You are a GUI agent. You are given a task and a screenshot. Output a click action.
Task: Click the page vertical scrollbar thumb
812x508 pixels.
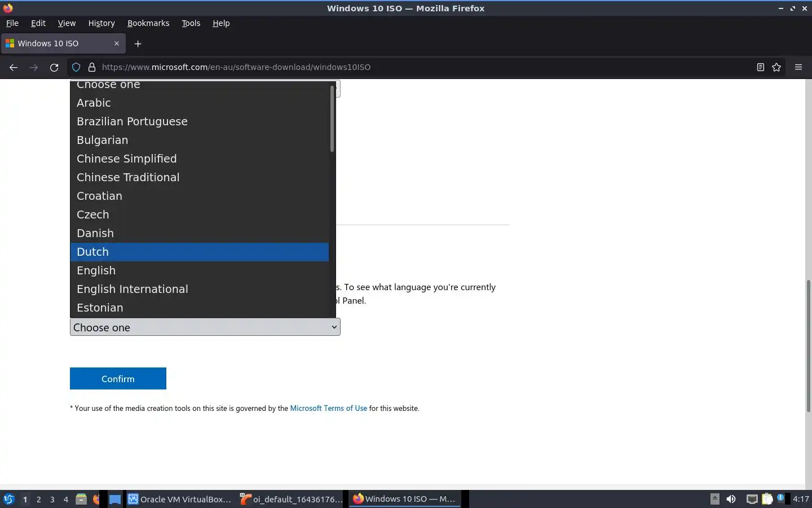pos(808,345)
